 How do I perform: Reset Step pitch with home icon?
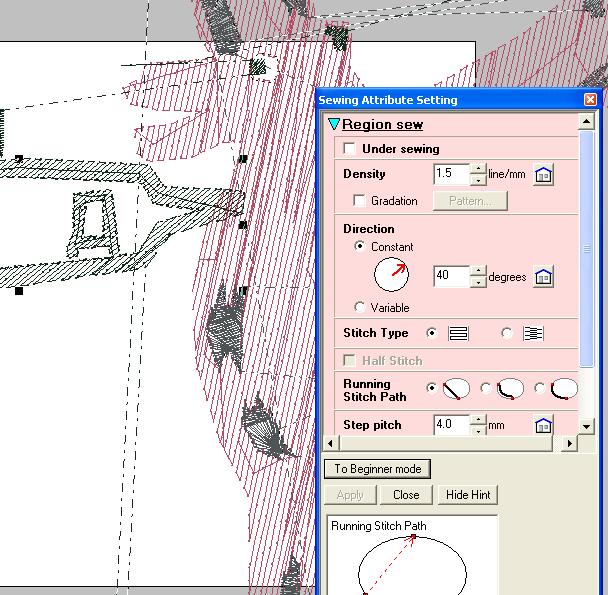point(543,426)
